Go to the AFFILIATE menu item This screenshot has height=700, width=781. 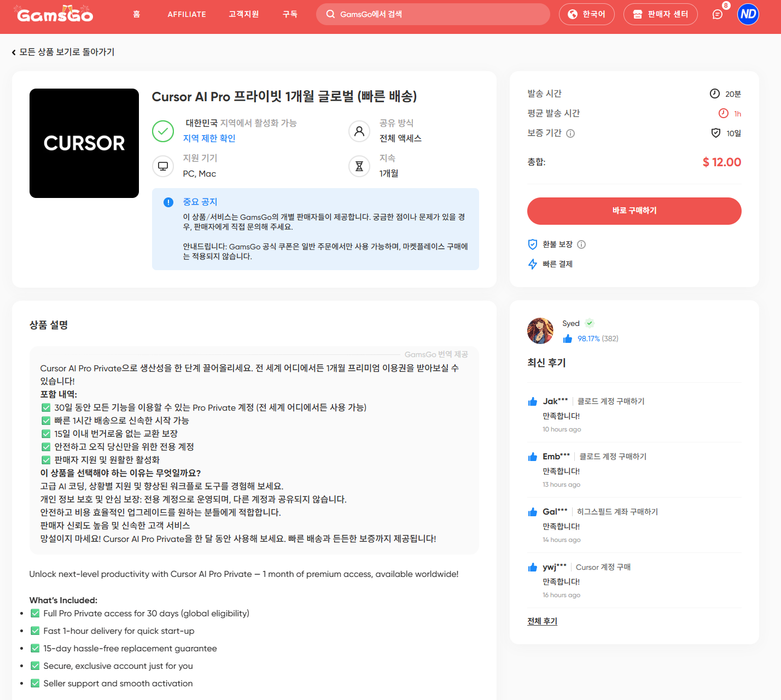tap(186, 14)
